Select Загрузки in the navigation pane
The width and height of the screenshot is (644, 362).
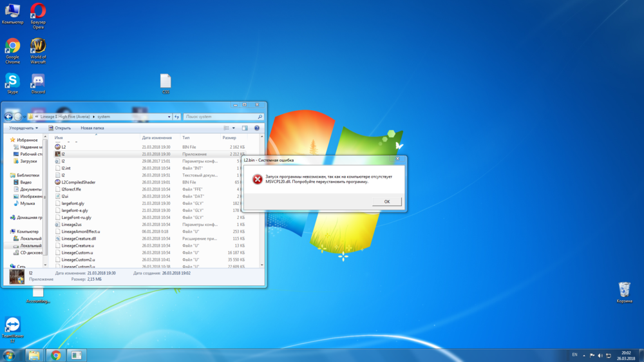[x=28, y=161]
